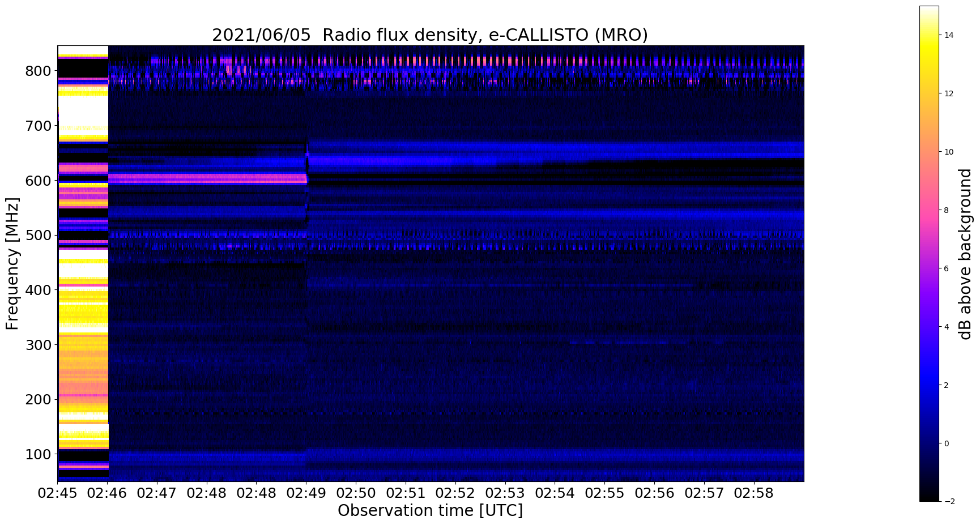
Task: Select the 600 frequency tick label
Action: (x=39, y=181)
